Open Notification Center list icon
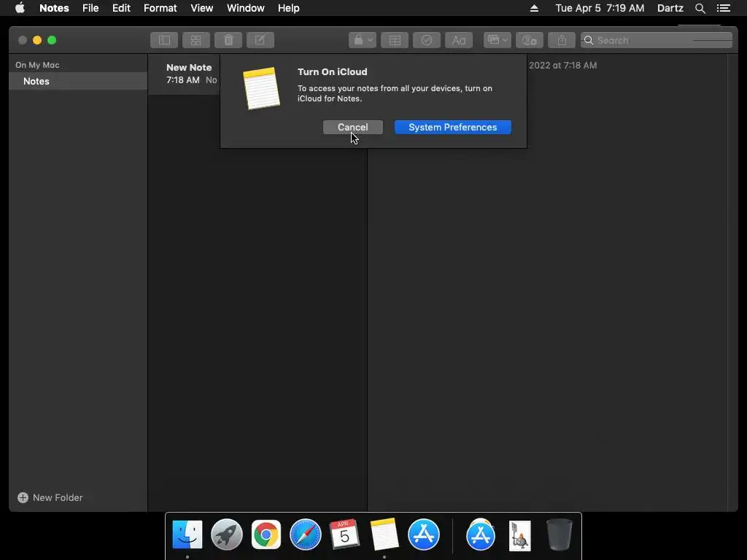Screen dimensions: 747x560 pyautogui.click(x=724, y=8)
